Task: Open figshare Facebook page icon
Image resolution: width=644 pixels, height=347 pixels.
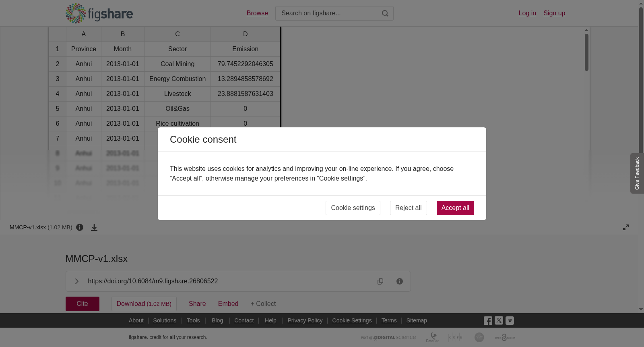Action: 488,321
